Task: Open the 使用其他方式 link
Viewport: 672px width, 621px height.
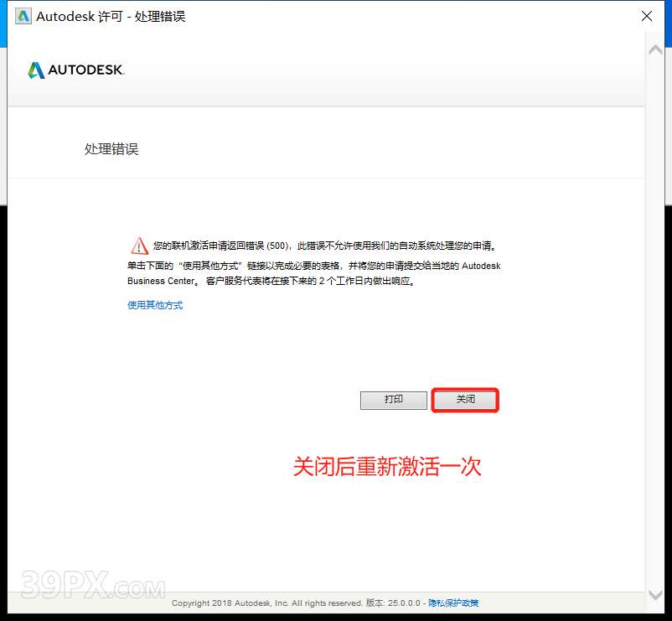Action: [x=155, y=305]
